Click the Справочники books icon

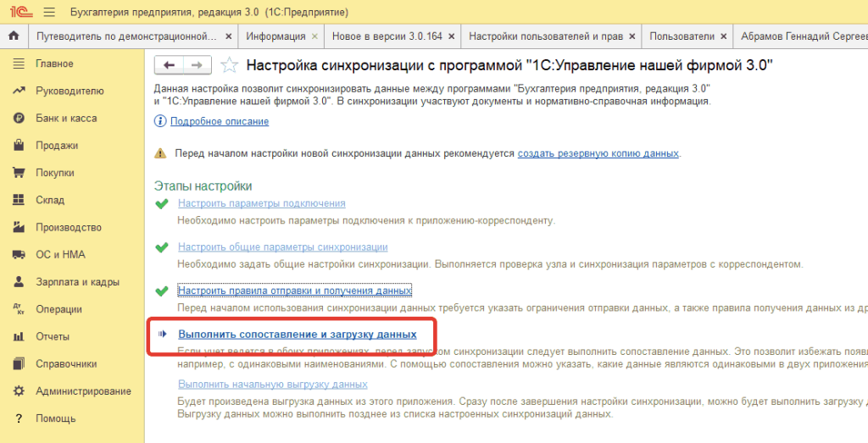19,363
